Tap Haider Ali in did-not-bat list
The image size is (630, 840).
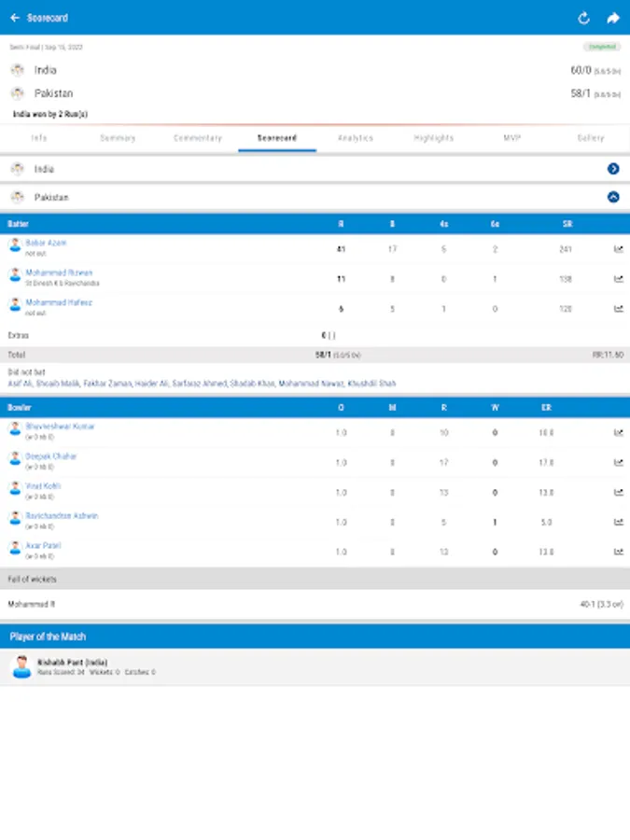[151, 384]
